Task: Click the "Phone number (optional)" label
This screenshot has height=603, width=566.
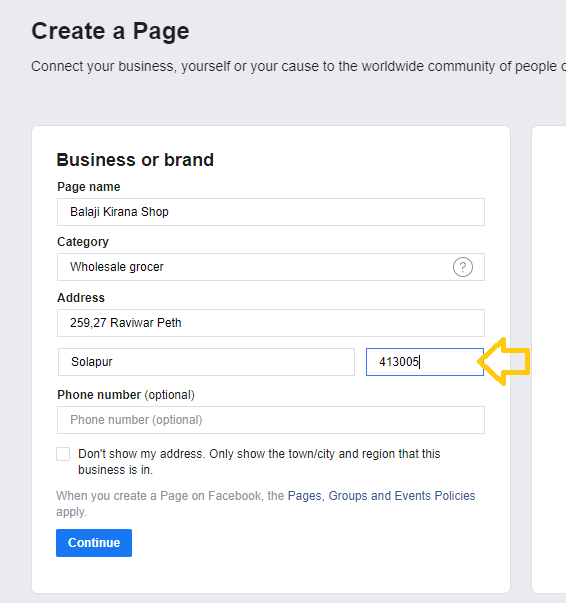Action: [x=126, y=395]
